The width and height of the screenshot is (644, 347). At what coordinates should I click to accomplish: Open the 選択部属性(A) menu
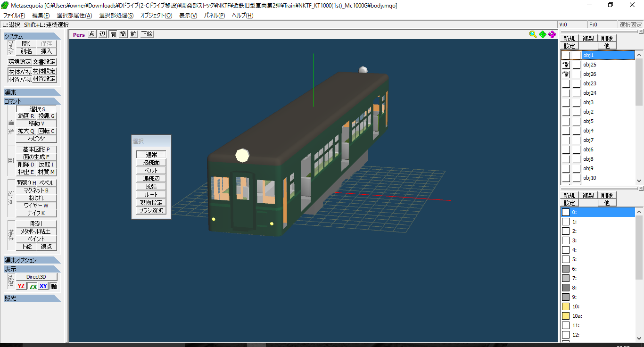[74, 16]
